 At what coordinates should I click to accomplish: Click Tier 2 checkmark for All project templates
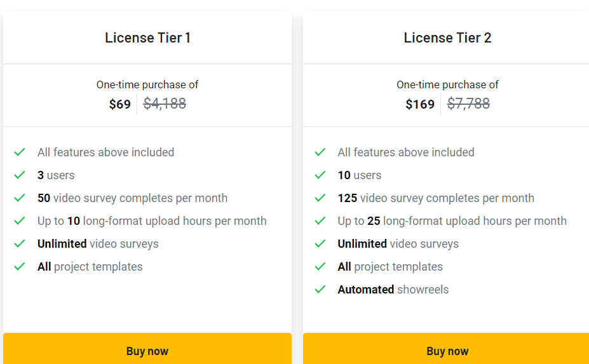(320, 267)
